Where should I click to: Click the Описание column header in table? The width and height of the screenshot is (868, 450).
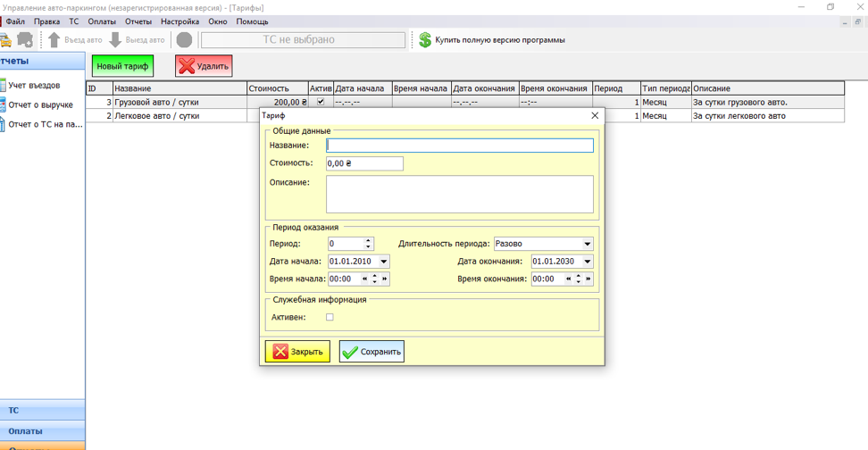(768, 88)
